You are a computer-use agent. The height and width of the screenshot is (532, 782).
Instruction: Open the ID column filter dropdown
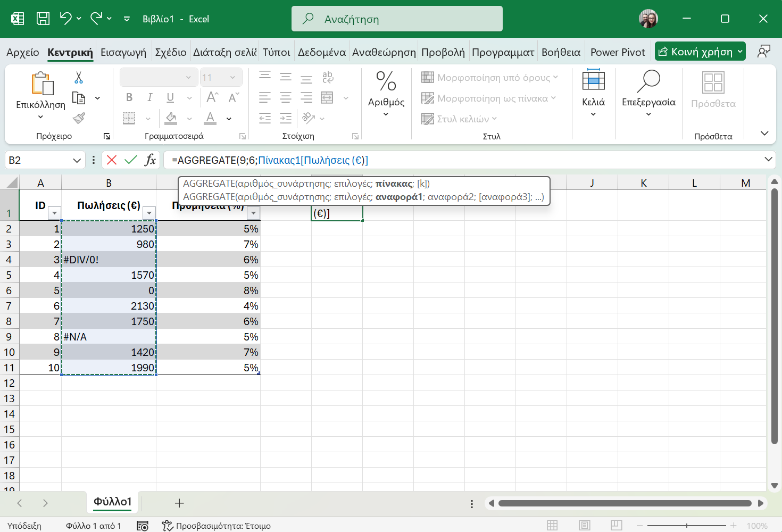coord(54,213)
